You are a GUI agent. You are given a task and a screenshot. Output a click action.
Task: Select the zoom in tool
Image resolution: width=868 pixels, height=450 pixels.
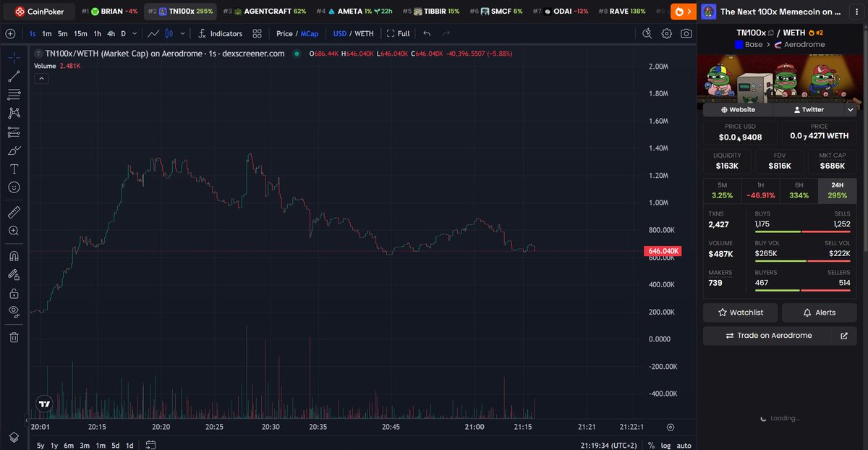(14, 231)
